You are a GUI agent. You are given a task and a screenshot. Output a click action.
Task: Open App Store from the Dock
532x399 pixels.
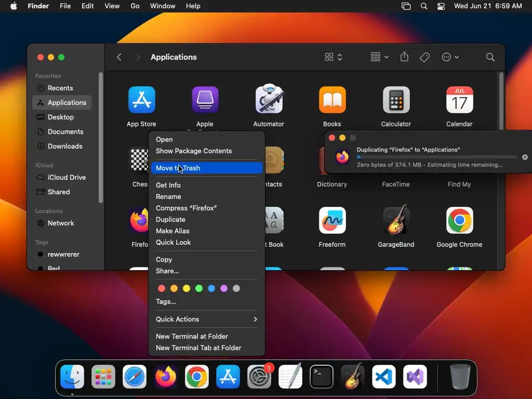click(228, 377)
